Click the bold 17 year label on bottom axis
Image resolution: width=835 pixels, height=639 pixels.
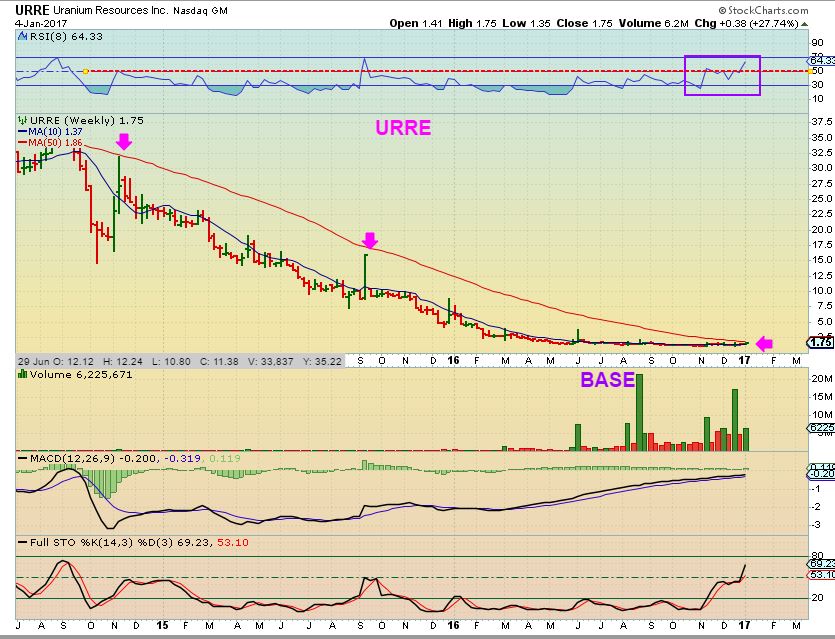tap(744, 625)
